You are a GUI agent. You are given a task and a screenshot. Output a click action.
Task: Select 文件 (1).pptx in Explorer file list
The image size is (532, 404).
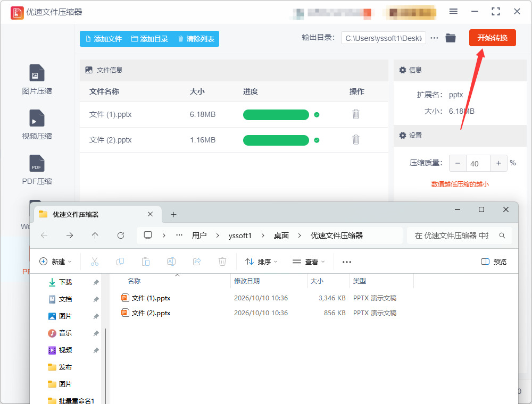tap(151, 298)
